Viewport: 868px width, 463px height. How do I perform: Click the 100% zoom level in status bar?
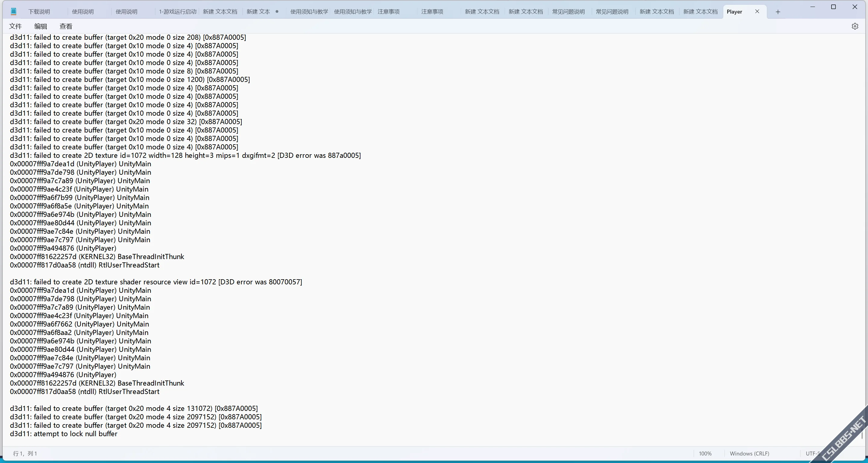coord(705,454)
